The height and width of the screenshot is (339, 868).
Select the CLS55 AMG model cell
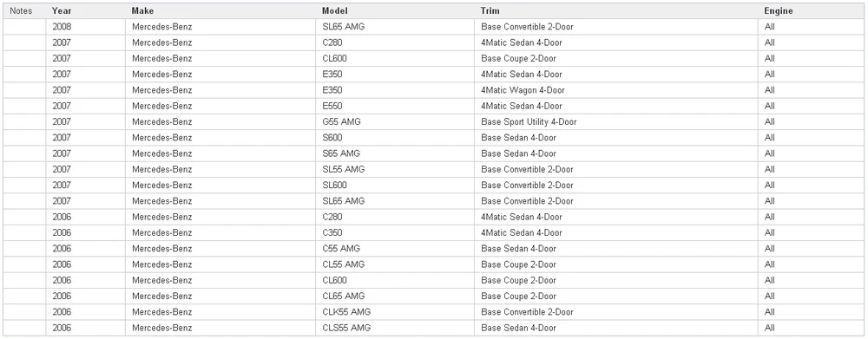[x=395, y=328]
